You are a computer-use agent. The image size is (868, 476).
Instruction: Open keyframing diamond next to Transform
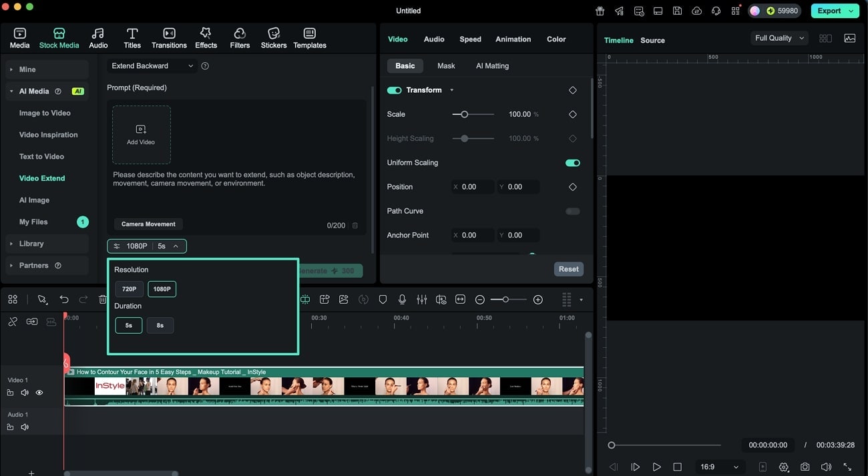tap(572, 89)
